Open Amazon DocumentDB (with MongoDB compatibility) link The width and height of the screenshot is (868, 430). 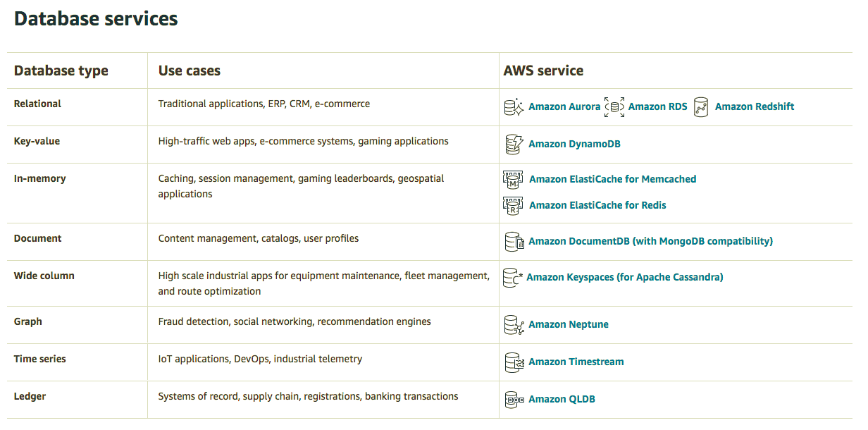[650, 241]
